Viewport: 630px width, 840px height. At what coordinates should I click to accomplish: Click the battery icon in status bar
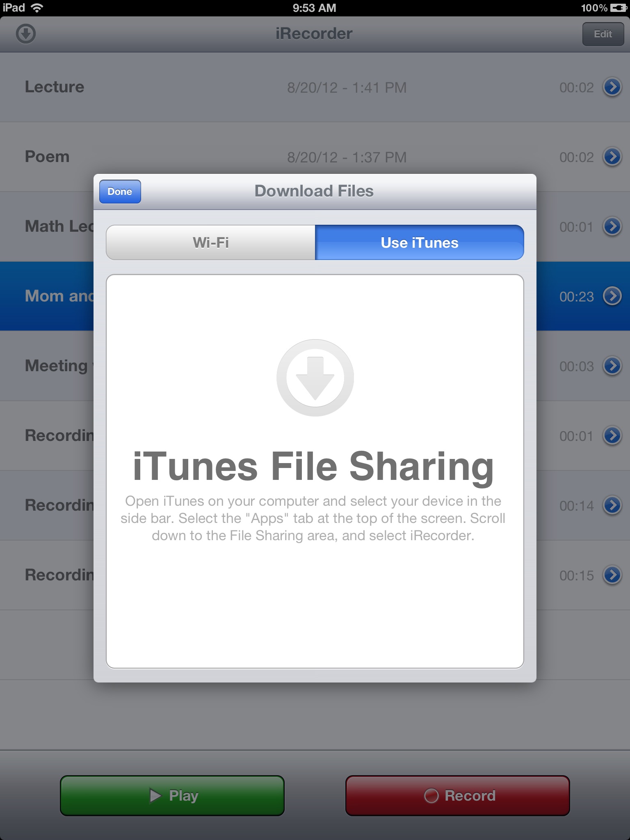click(619, 8)
